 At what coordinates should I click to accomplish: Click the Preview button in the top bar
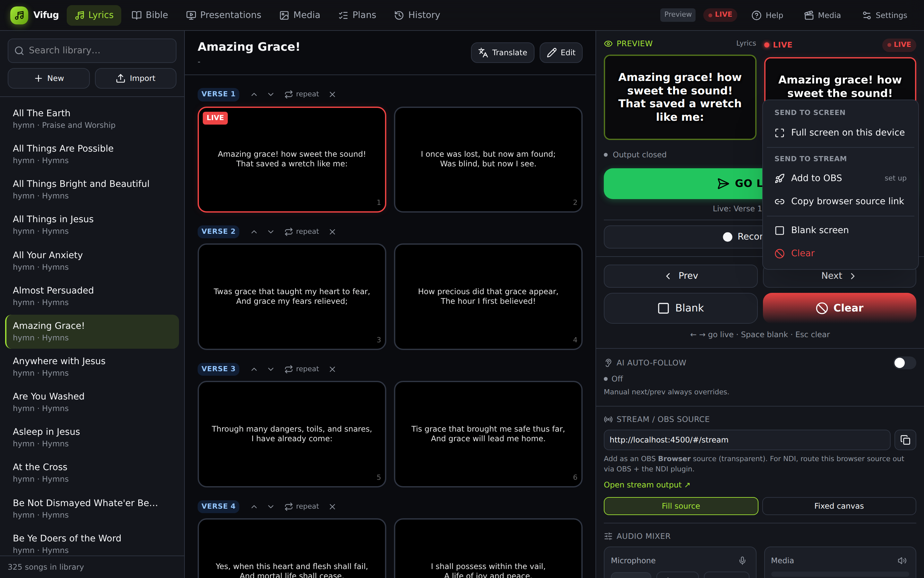678,15
